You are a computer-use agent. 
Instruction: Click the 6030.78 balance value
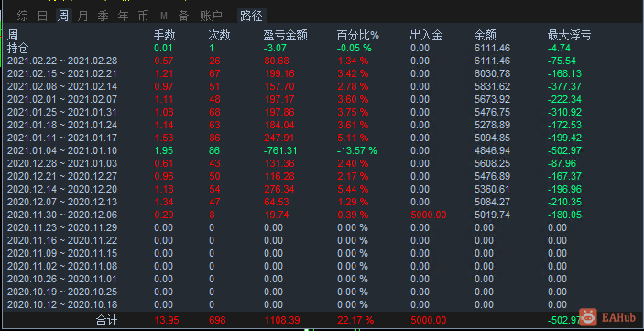(492, 73)
